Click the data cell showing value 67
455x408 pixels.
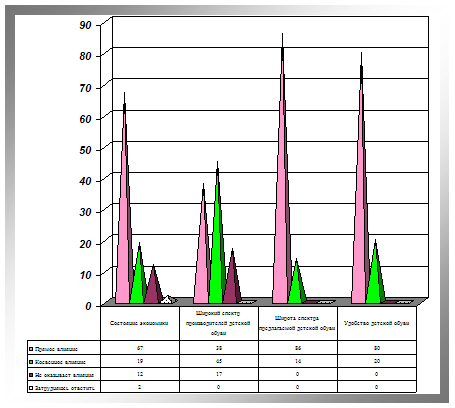pyautogui.click(x=140, y=348)
